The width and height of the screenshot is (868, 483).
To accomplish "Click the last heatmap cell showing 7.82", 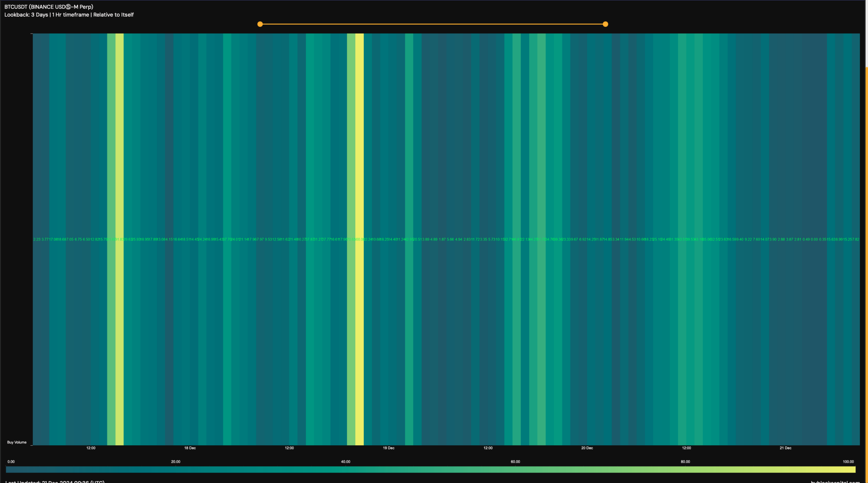I will (x=855, y=239).
